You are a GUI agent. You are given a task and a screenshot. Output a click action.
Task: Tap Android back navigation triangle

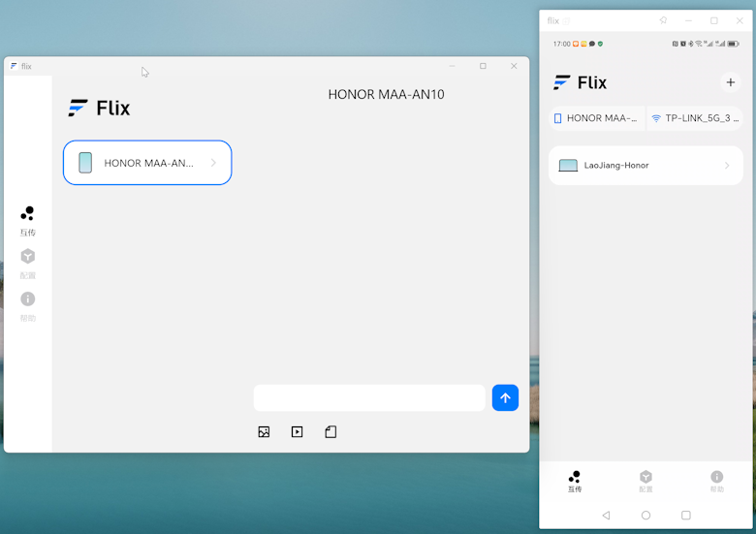point(606,516)
